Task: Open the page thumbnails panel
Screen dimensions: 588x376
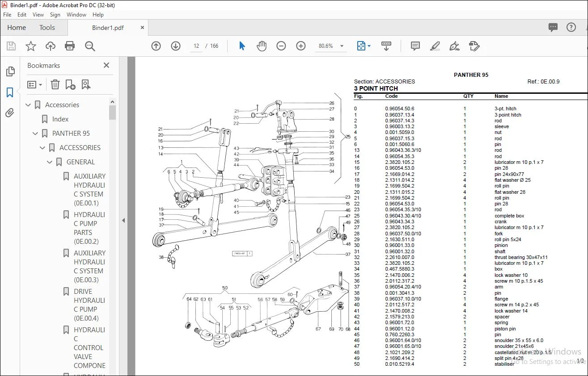Action: (x=10, y=71)
